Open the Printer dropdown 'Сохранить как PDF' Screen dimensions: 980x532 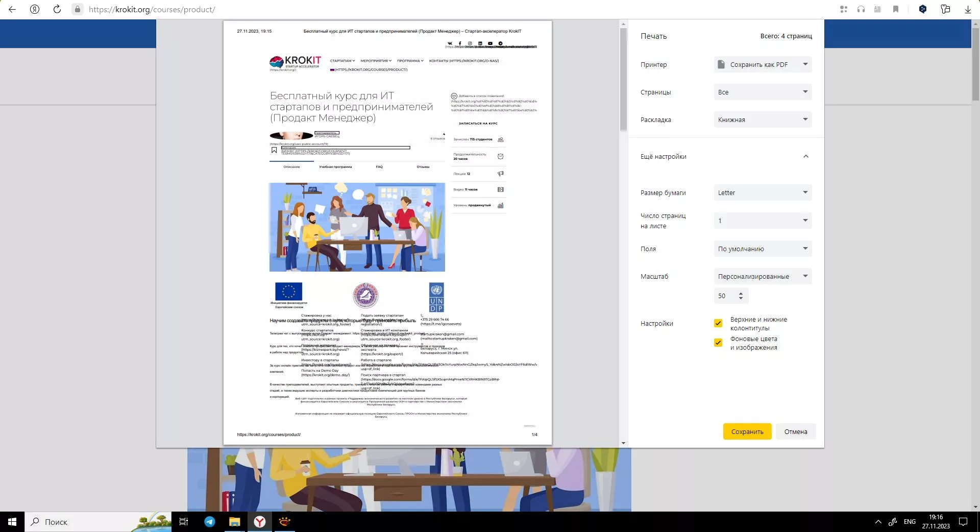tap(763, 64)
